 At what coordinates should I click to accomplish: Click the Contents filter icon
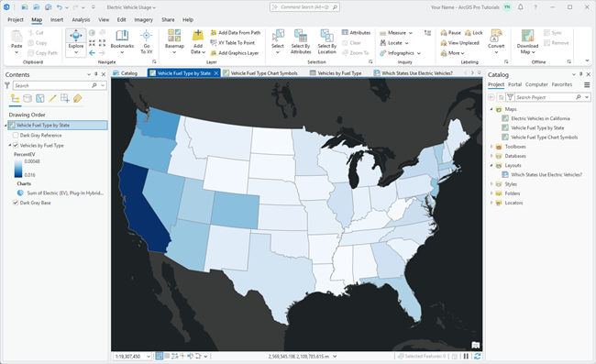pyautogui.click(x=7, y=85)
